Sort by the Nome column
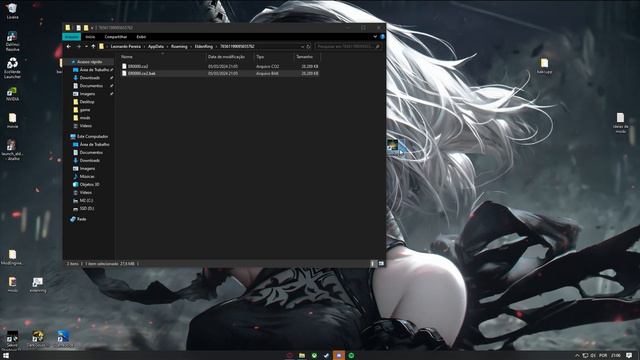640x360 pixels. [127, 57]
